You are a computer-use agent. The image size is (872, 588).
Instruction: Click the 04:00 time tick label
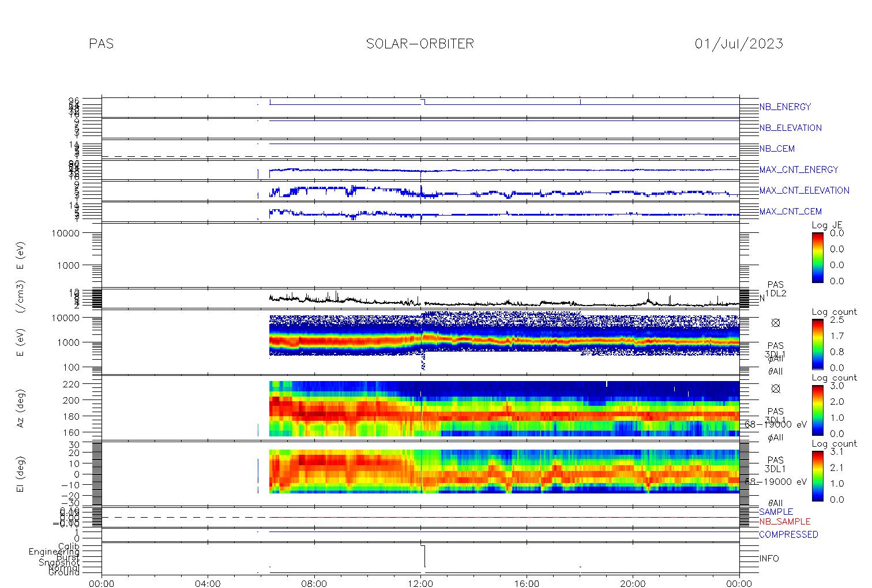pos(208,583)
